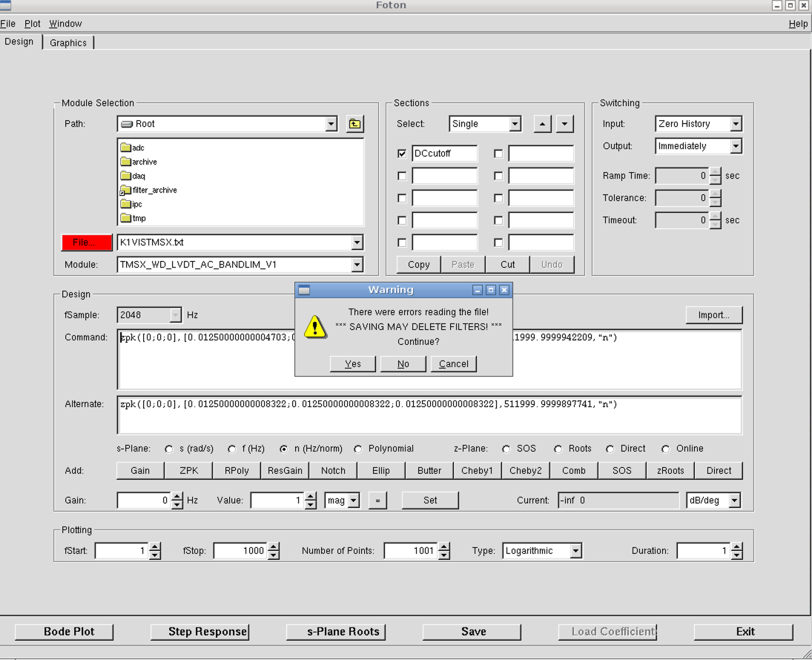This screenshot has height=660, width=812.
Task: Open the adc folder
Action: (133, 148)
